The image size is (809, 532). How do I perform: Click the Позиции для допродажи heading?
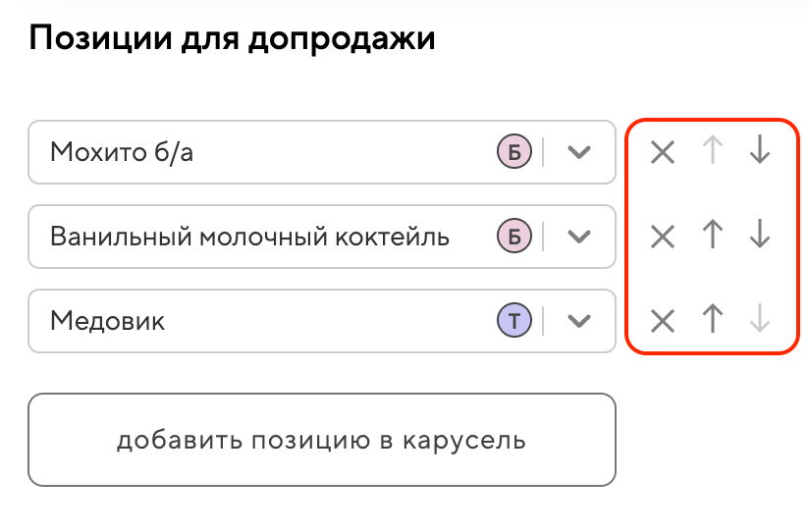coord(232,40)
